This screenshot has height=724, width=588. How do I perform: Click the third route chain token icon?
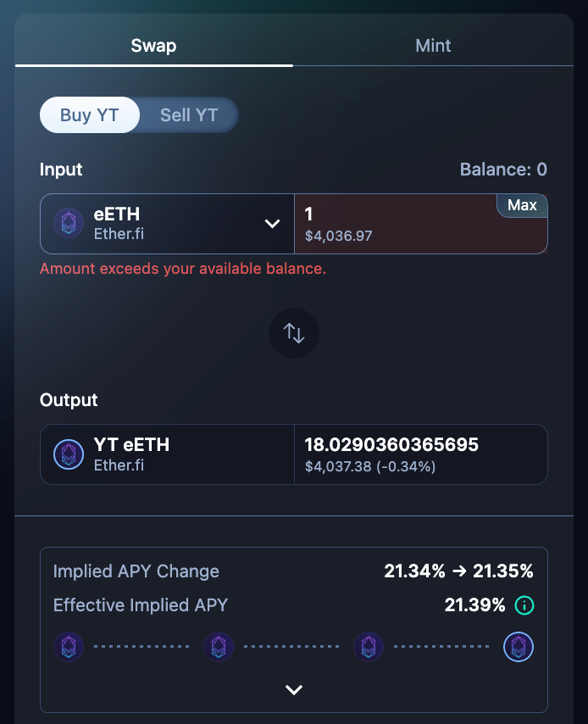[x=369, y=646]
